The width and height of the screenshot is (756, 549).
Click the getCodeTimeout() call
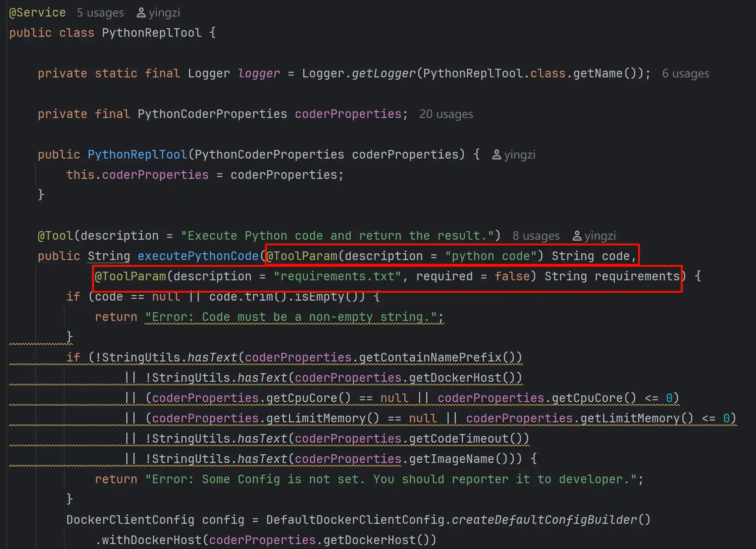(x=464, y=439)
